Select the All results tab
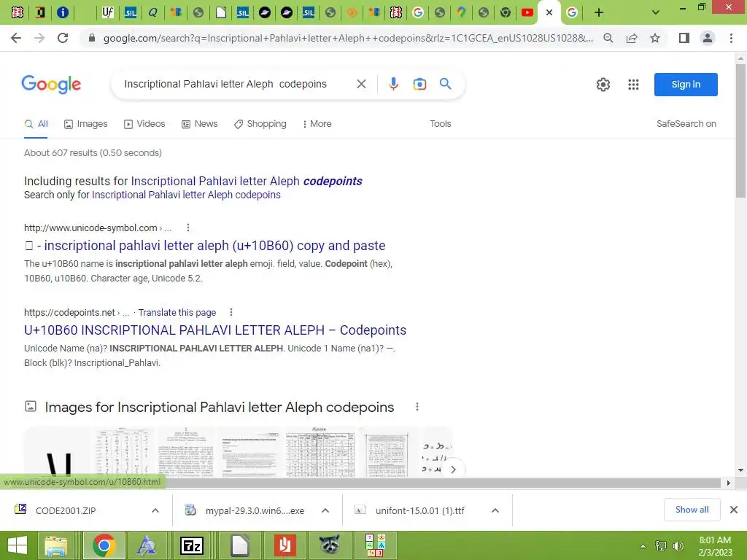Screen dimensions: 747x560 (x=36, y=124)
